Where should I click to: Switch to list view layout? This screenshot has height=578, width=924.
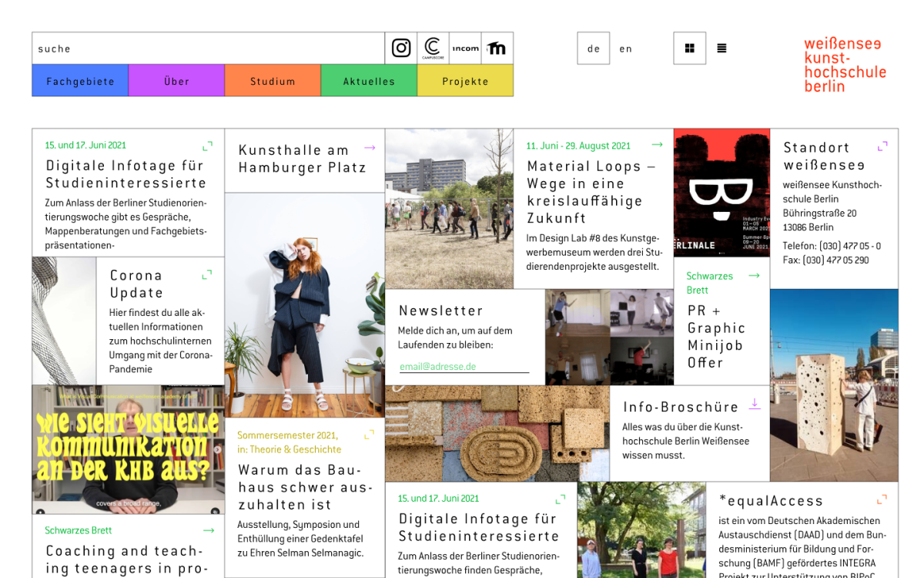click(721, 48)
